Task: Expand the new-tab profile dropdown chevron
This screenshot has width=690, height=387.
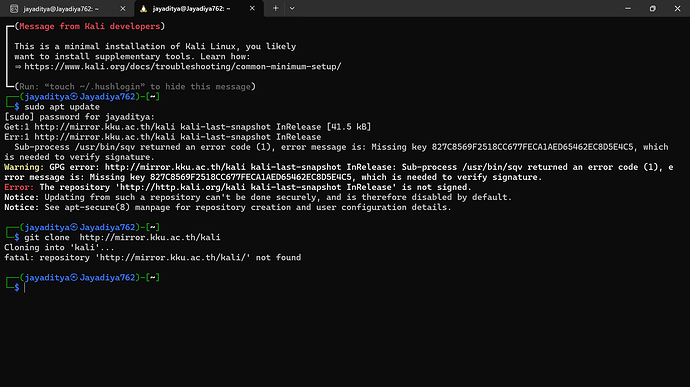Action: [292, 8]
